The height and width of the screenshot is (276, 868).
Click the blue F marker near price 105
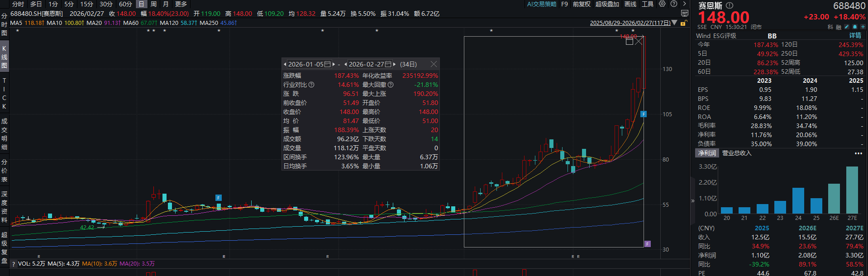(x=644, y=114)
